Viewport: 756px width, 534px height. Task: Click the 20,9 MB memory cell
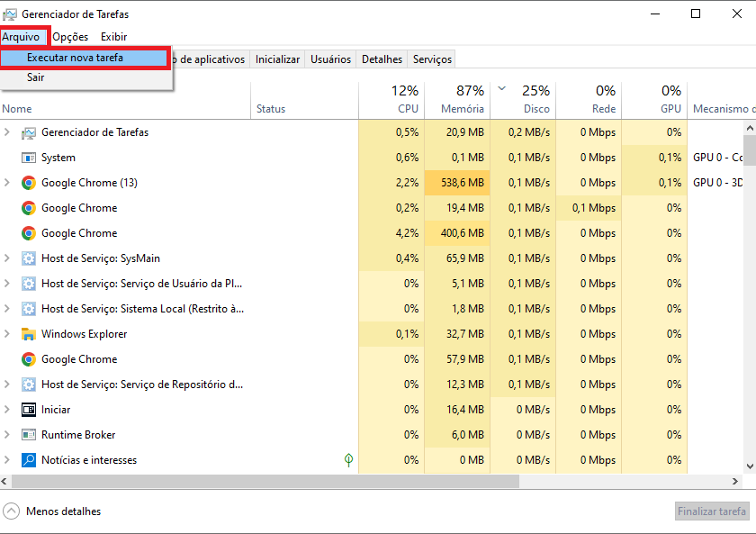point(457,132)
